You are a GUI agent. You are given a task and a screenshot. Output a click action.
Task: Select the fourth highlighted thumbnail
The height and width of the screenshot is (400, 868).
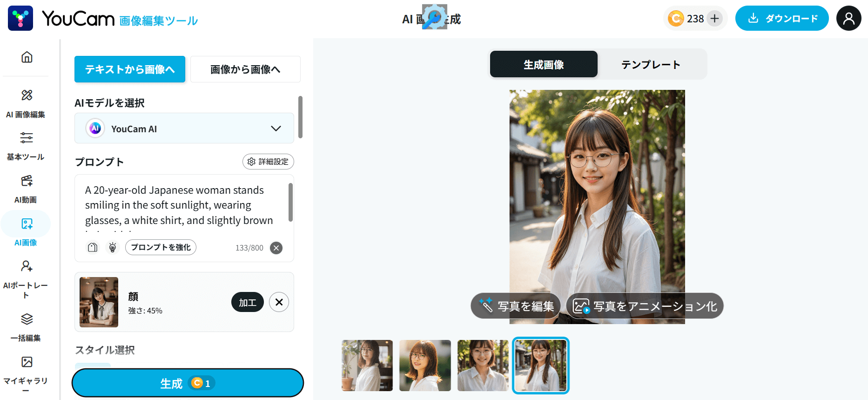(541, 366)
